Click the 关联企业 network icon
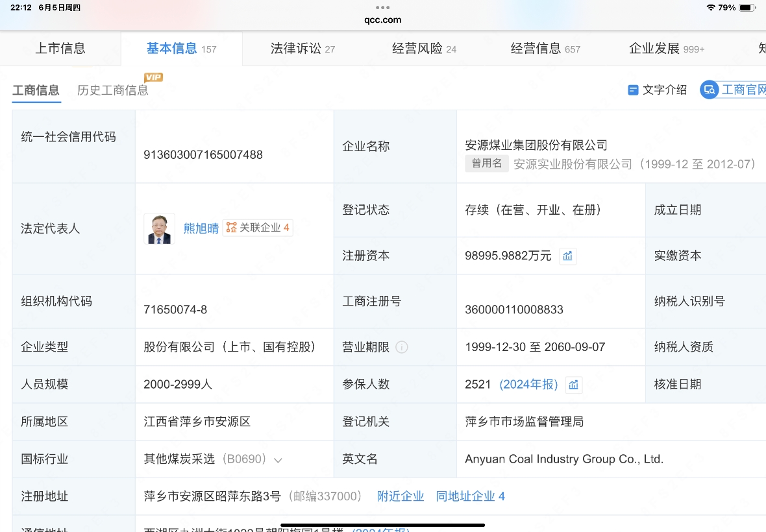The height and width of the screenshot is (532, 766). coord(231,228)
